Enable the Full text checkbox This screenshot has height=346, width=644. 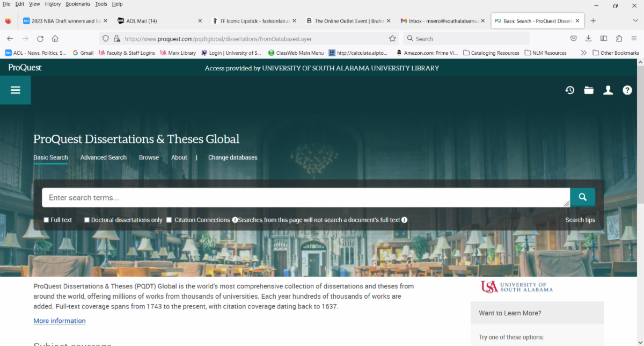(46, 220)
